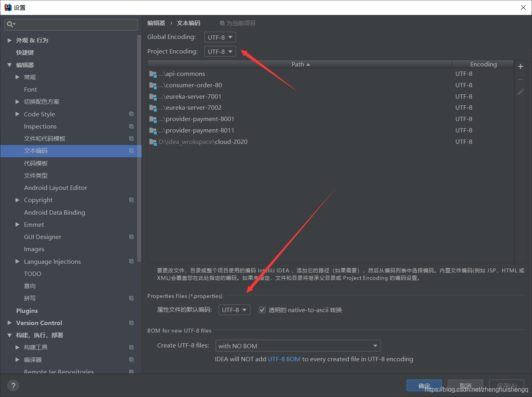Click the 编辑器 breadcrumb
This screenshot has height=397, width=532.
(156, 23)
